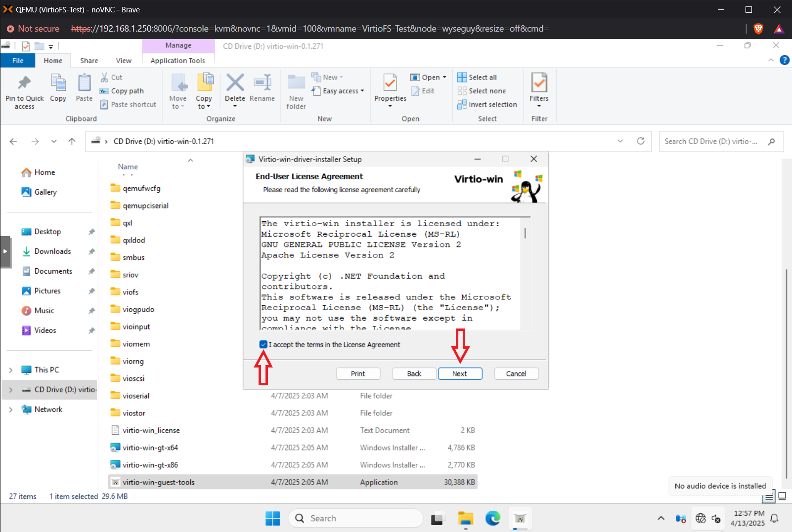Click Select all in ribbon
Image resolution: width=792 pixels, height=532 pixels.
(x=477, y=77)
